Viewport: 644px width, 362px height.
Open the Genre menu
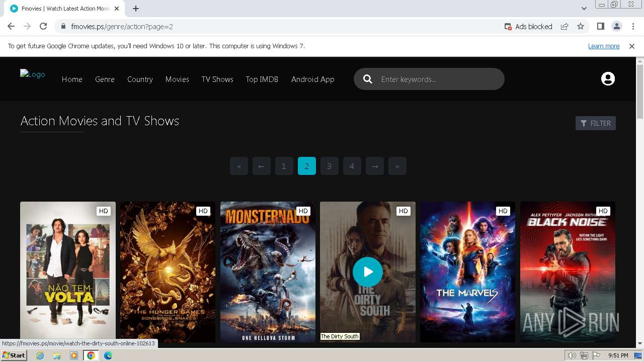(105, 79)
